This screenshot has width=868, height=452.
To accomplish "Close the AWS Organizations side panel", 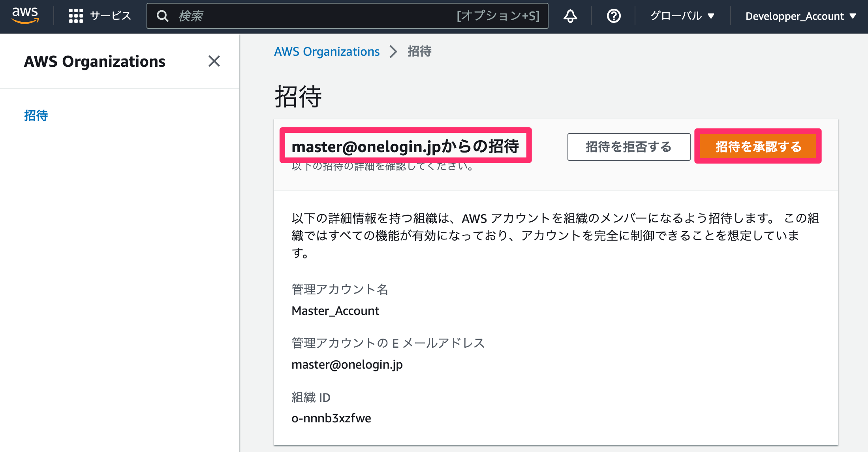I will (214, 61).
